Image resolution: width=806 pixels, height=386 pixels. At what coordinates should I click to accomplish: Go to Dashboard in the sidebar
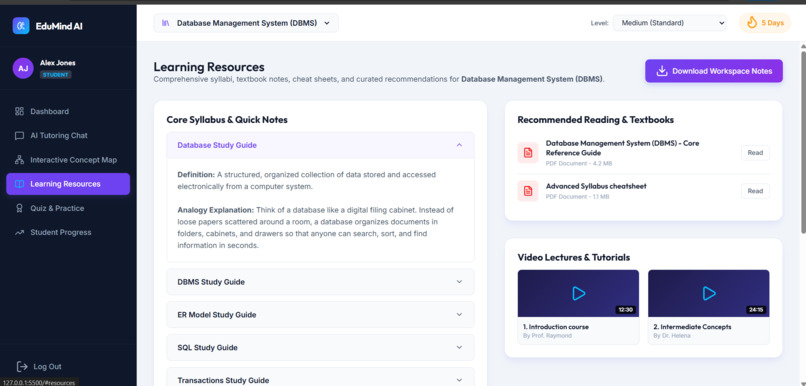tap(68, 112)
